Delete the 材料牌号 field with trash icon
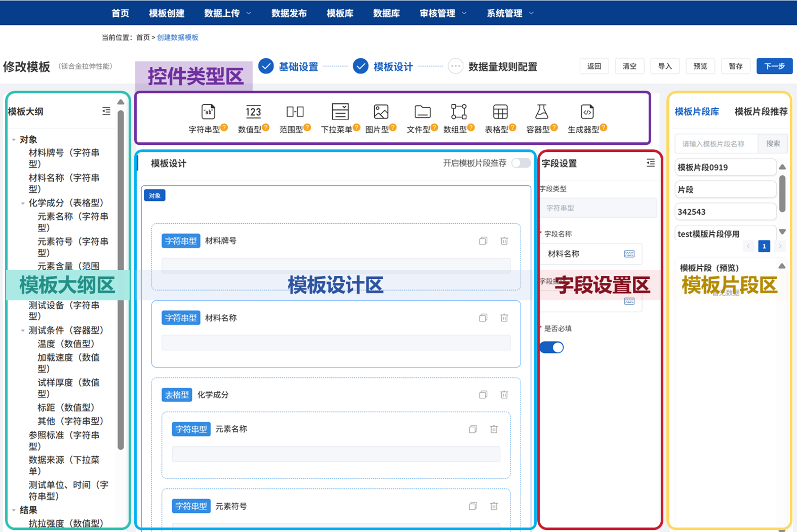Viewport: 797px width, 532px height. point(504,241)
